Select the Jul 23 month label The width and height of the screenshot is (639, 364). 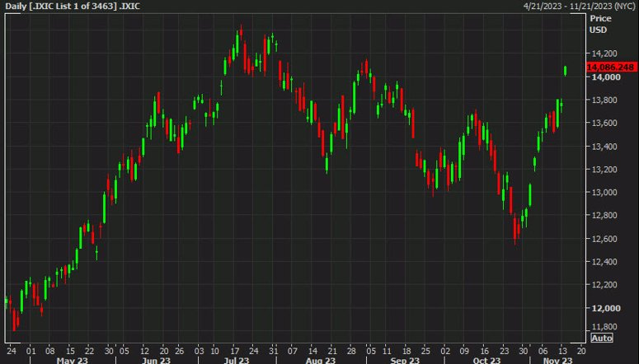[237, 361]
